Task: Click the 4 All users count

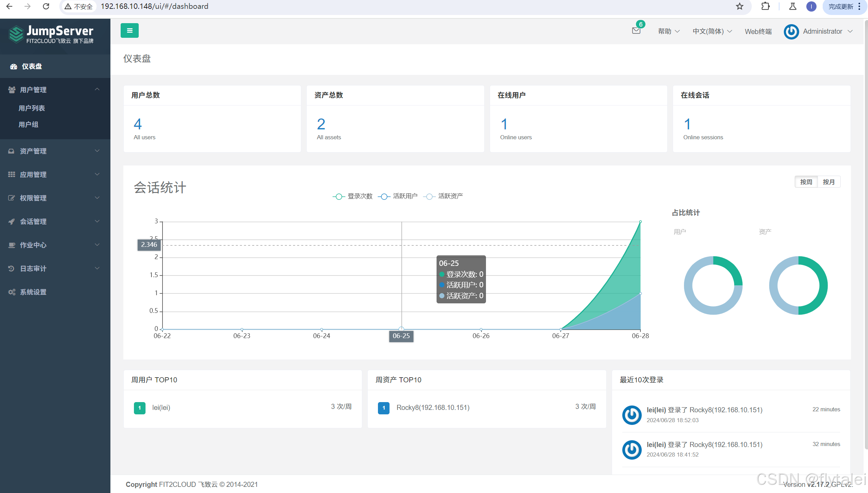Action: pyautogui.click(x=138, y=124)
